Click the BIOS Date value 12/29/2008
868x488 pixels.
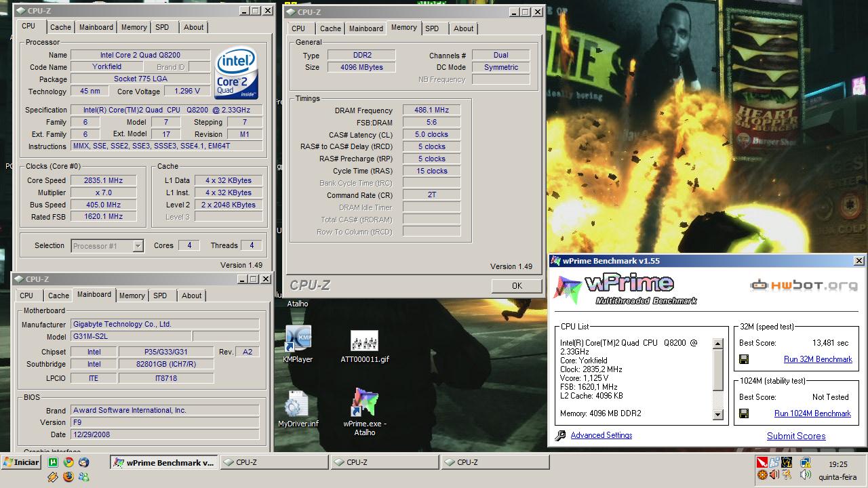click(165, 434)
